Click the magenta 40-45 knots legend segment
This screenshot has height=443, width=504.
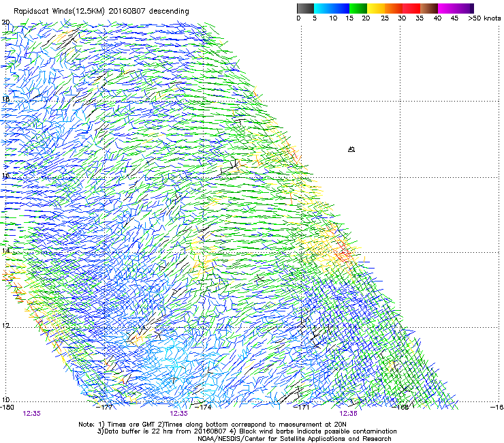click(447, 8)
